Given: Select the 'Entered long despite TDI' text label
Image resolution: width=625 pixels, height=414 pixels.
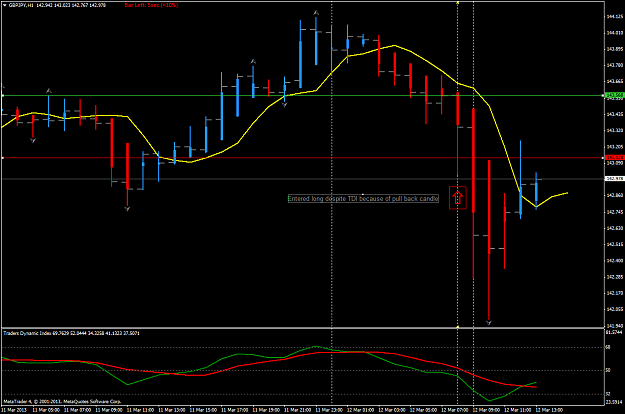Looking at the screenshot, I should tap(363, 198).
